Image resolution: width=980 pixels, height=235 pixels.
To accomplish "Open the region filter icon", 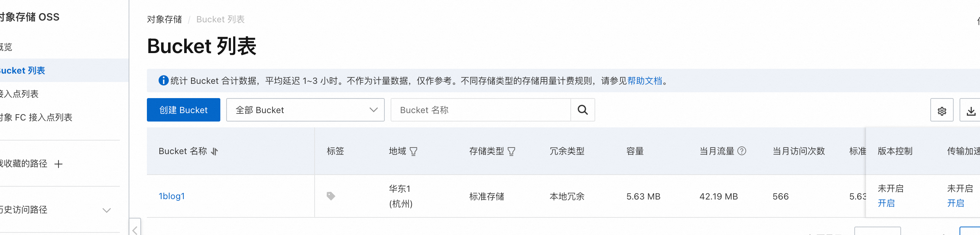I will click(414, 152).
